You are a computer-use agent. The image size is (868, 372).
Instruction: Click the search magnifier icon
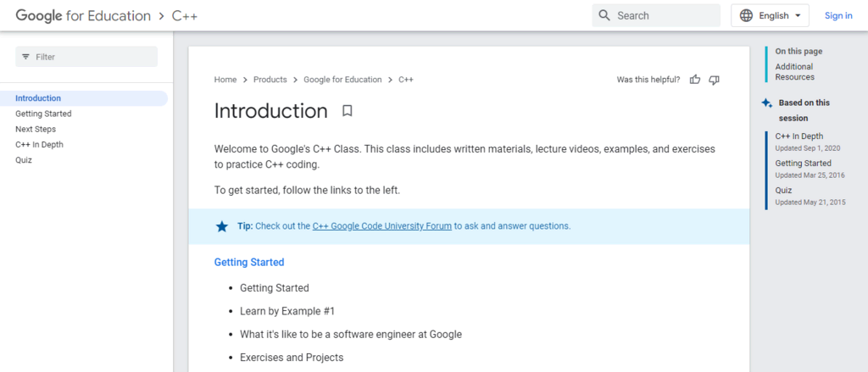point(604,15)
